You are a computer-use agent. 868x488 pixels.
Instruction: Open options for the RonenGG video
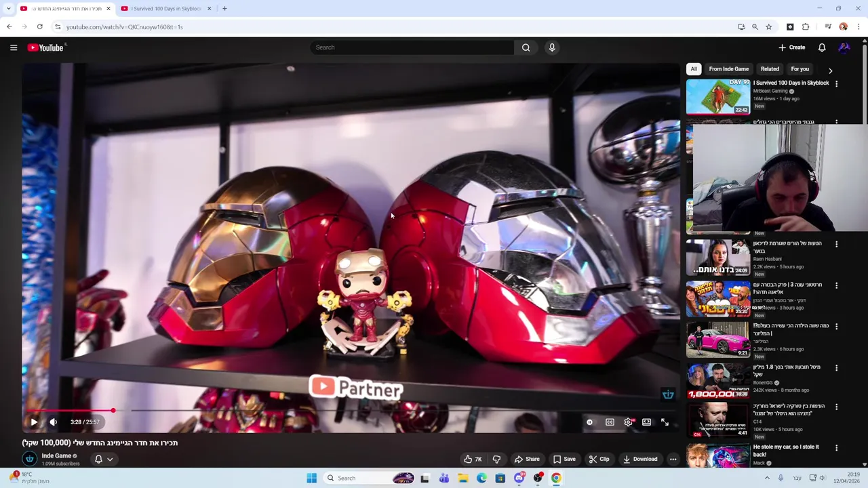click(x=836, y=368)
